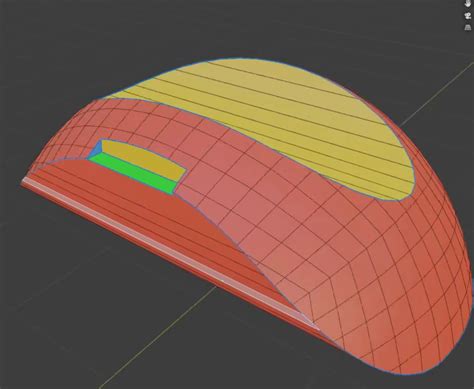The height and width of the screenshot is (389, 474).
Task: Select the small blue triangular face
Action: click(96, 149)
